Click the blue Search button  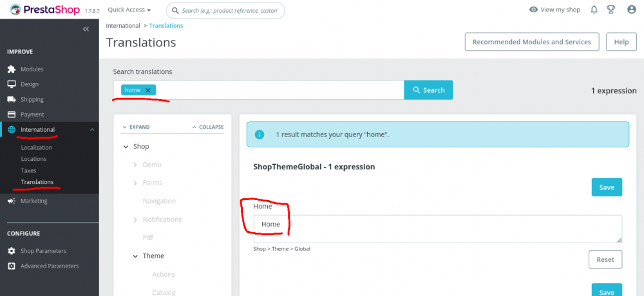(x=428, y=90)
